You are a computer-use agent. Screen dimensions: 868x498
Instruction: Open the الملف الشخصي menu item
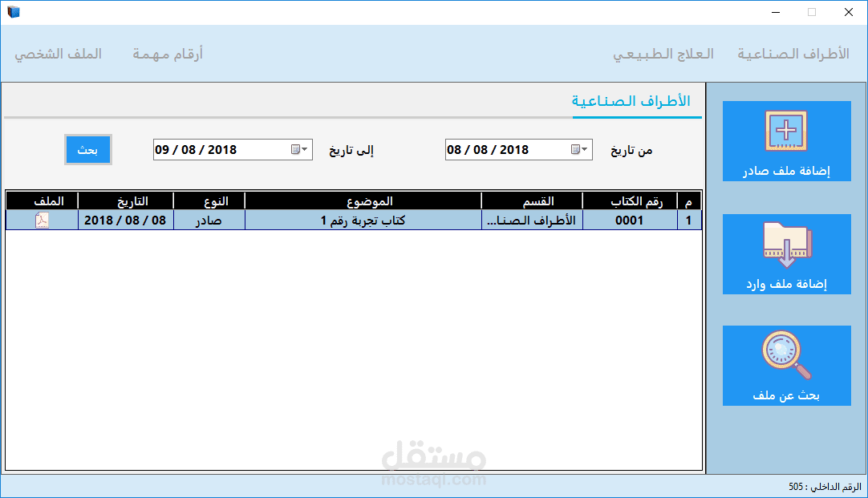(58, 54)
